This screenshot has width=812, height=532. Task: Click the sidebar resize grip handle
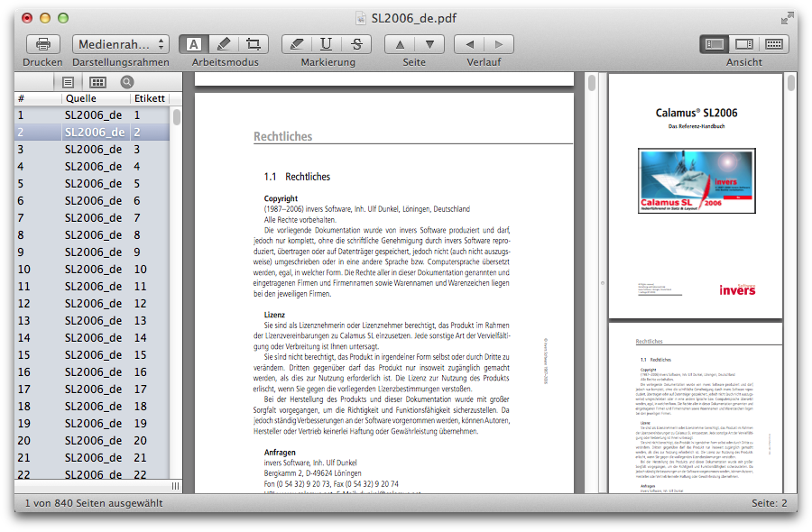pos(176,486)
